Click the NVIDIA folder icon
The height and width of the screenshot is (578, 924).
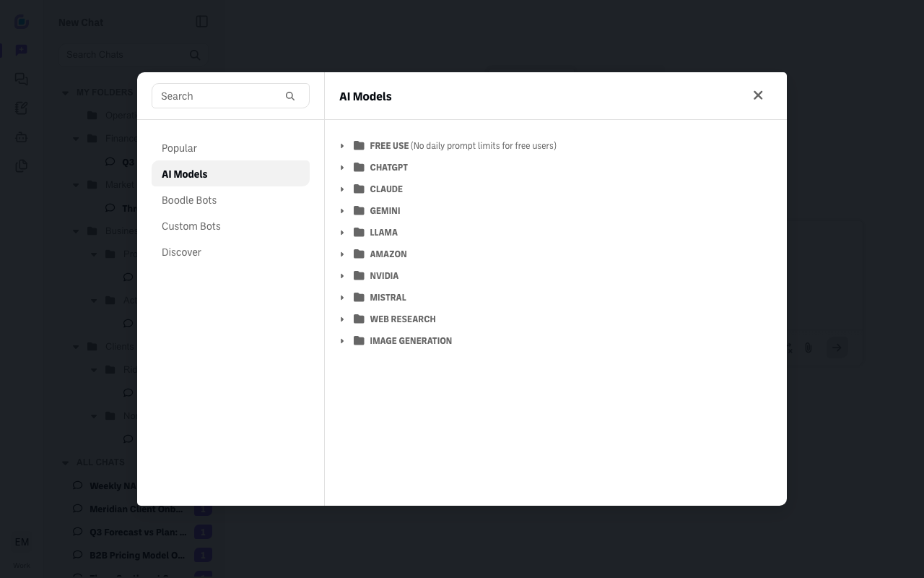click(x=359, y=275)
